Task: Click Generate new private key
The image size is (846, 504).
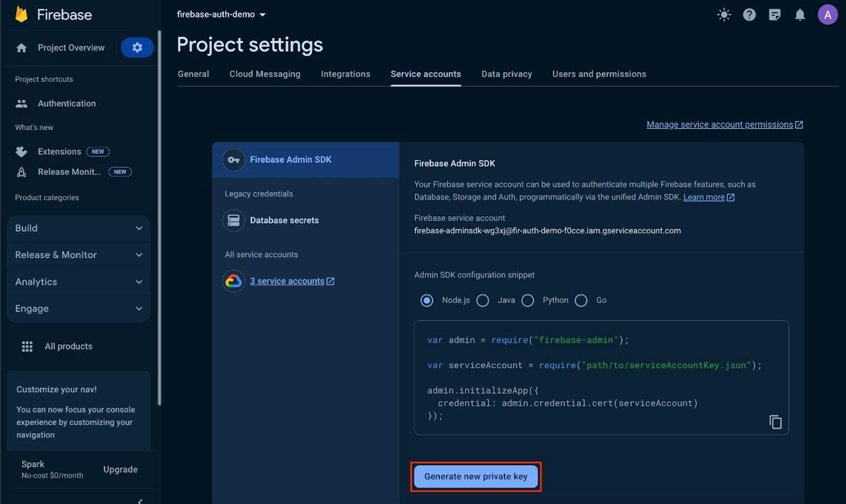Action: pyautogui.click(x=475, y=476)
